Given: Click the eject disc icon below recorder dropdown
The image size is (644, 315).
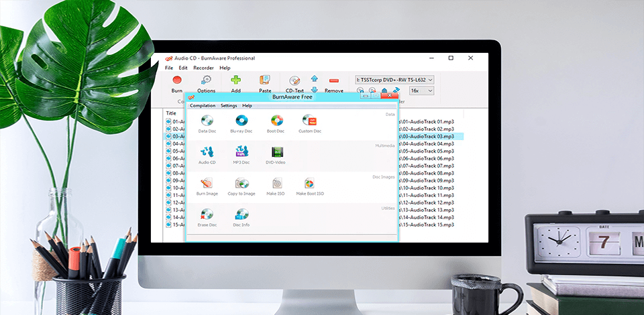Looking at the screenshot, I should point(384,90).
